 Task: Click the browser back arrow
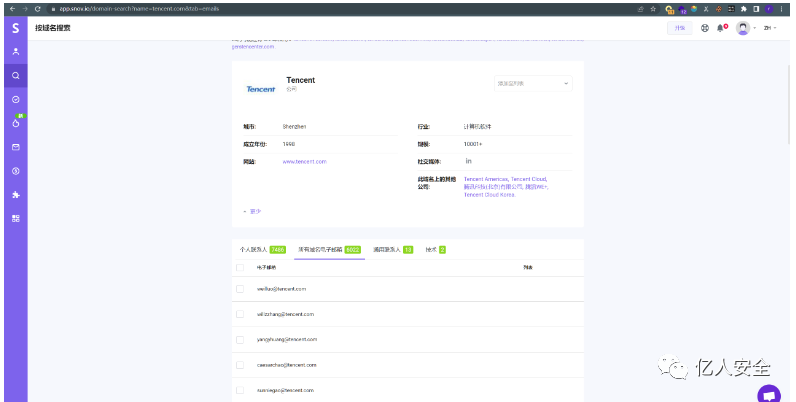point(12,9)
